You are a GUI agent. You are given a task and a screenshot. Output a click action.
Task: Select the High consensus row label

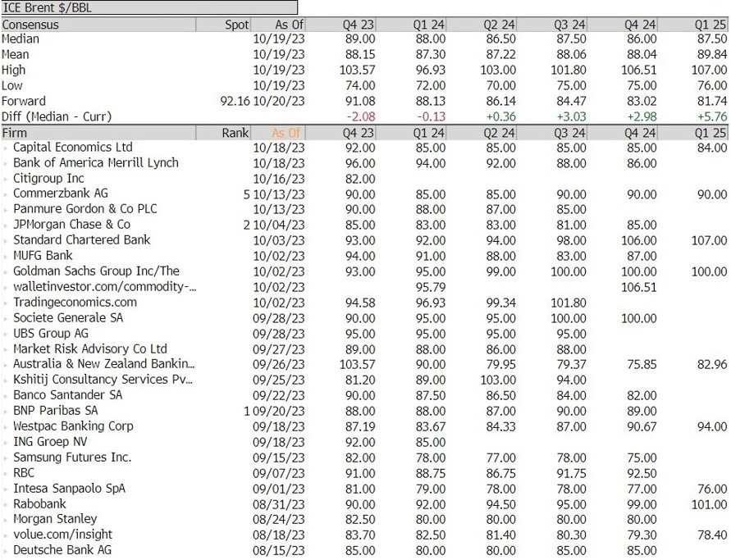point(13,70)
